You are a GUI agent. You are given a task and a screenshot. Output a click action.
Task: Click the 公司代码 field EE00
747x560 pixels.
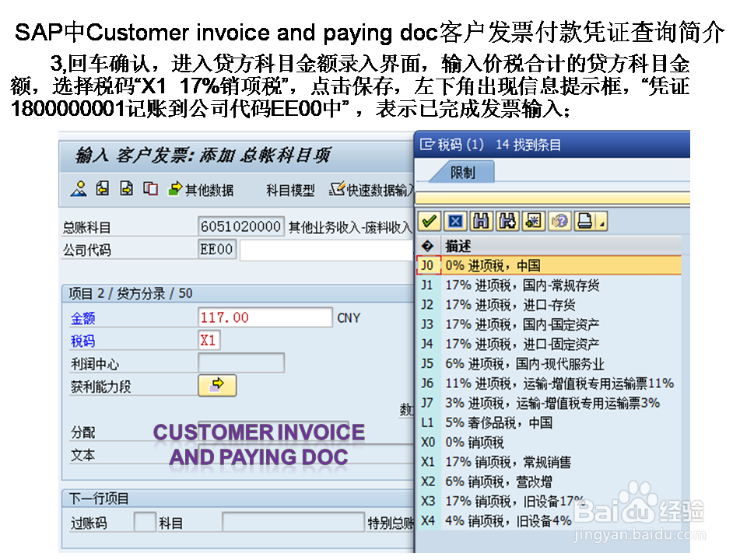(x=217, y=249)
